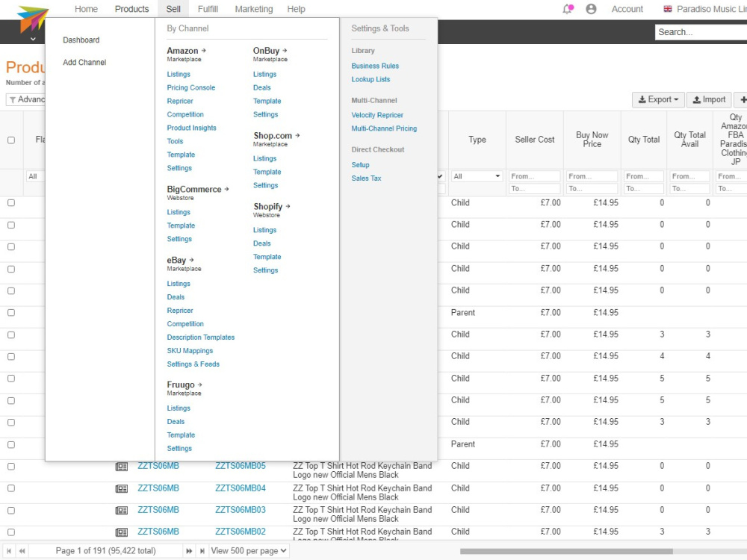Go to first page icon
Viewport: 747px width, 560px height.
point(8,550)
